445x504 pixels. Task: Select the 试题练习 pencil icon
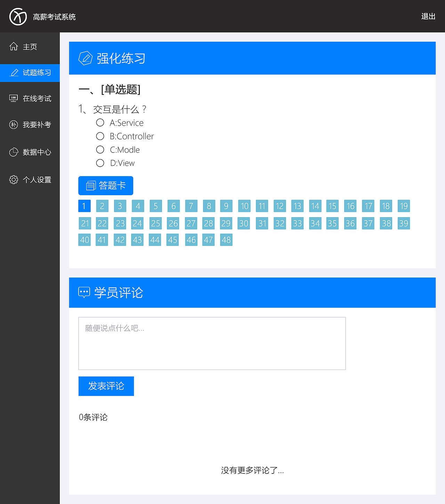coord(14,73)
